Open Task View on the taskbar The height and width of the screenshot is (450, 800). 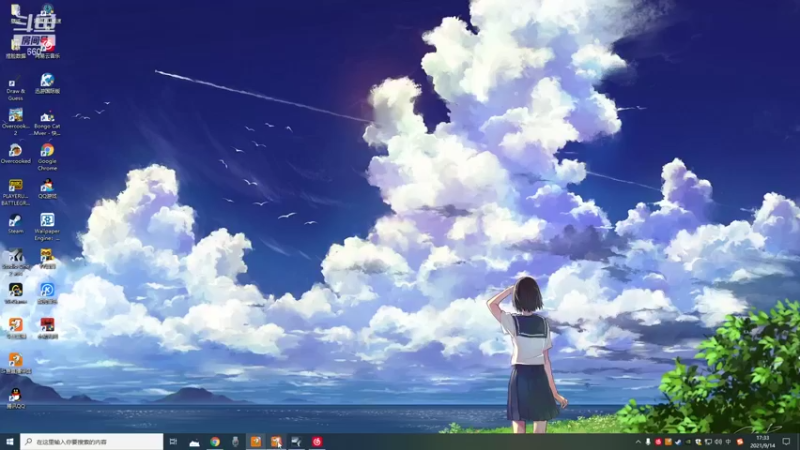pos(173,442)
